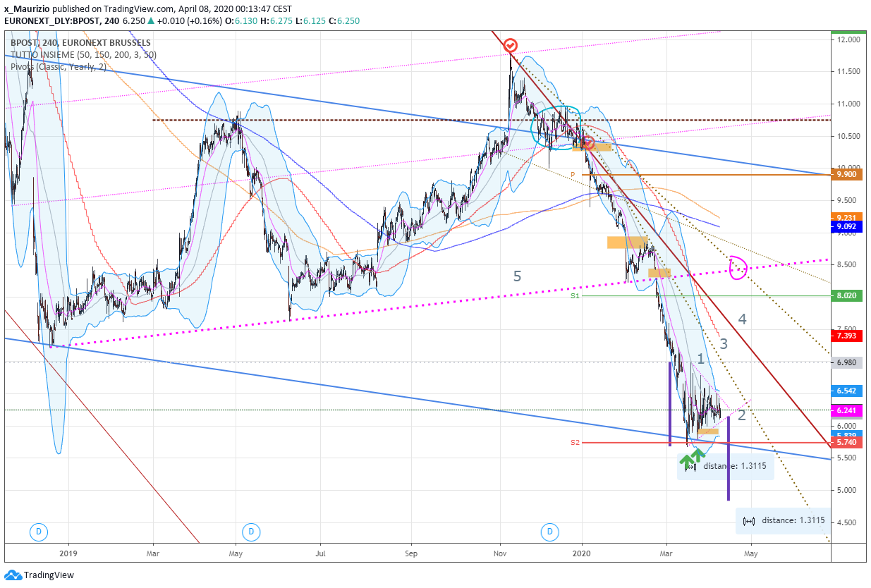871x588 pixels.
Task: Select the wave number 1 annotation
Action: click(x=700, y=359)
